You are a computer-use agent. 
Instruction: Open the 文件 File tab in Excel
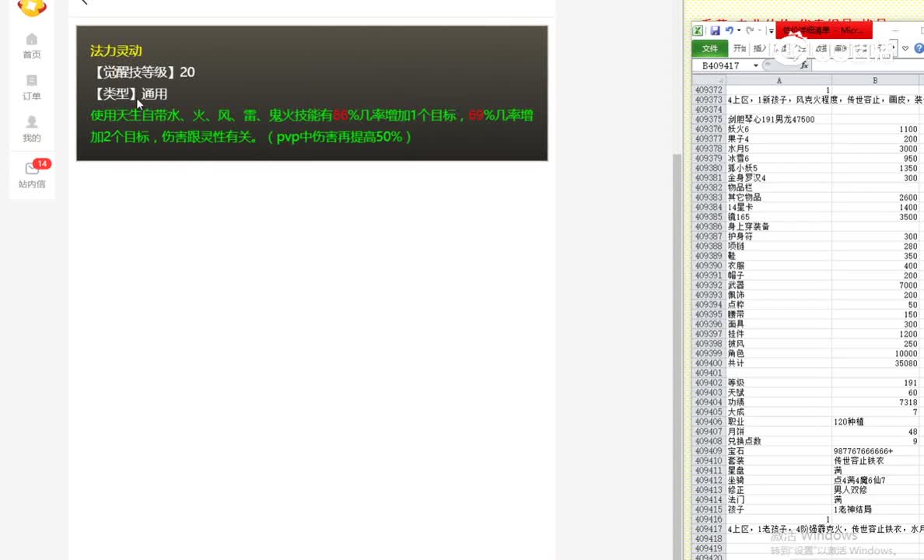point(710,48)
